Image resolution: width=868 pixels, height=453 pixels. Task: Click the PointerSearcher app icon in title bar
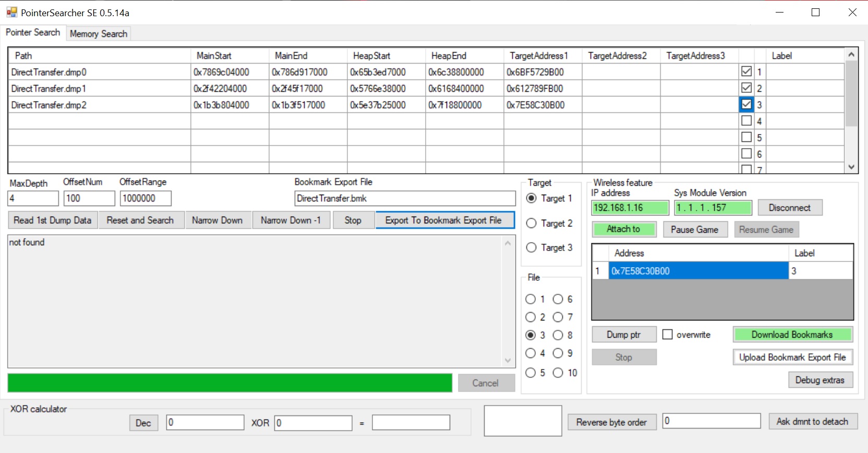11,13
